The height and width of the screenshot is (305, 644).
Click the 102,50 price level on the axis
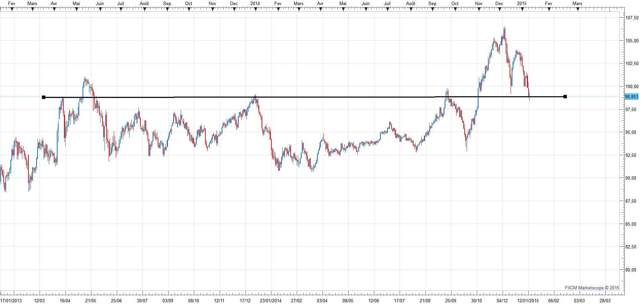[x=632, y=63]
